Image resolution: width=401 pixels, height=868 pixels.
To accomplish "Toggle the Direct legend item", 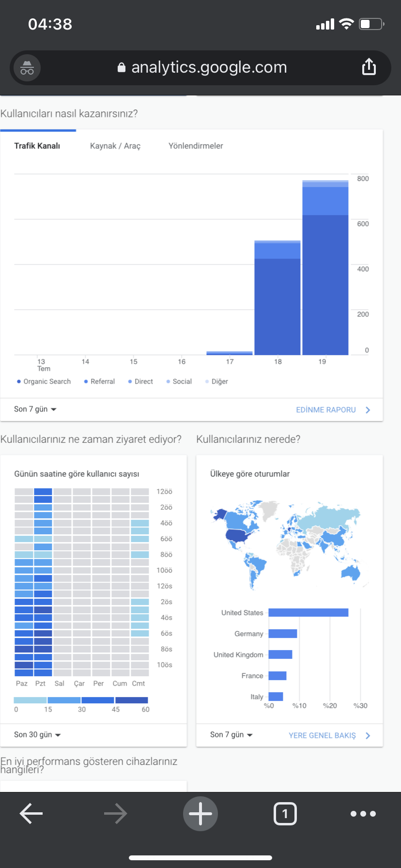I will (140, 382).
